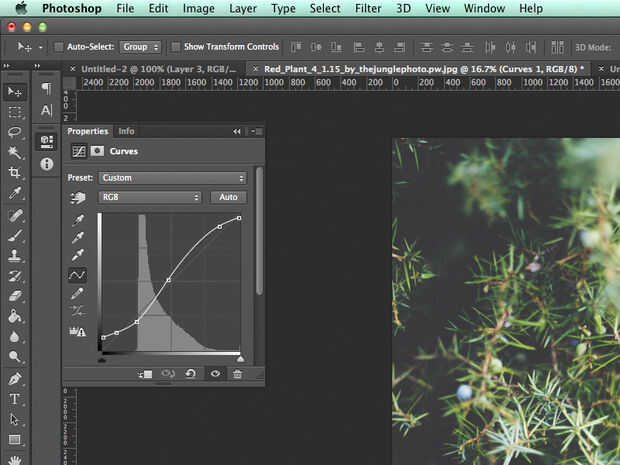Screen dimensions: 620x465
Task: View previous state of adjustment
Action: 168,374
